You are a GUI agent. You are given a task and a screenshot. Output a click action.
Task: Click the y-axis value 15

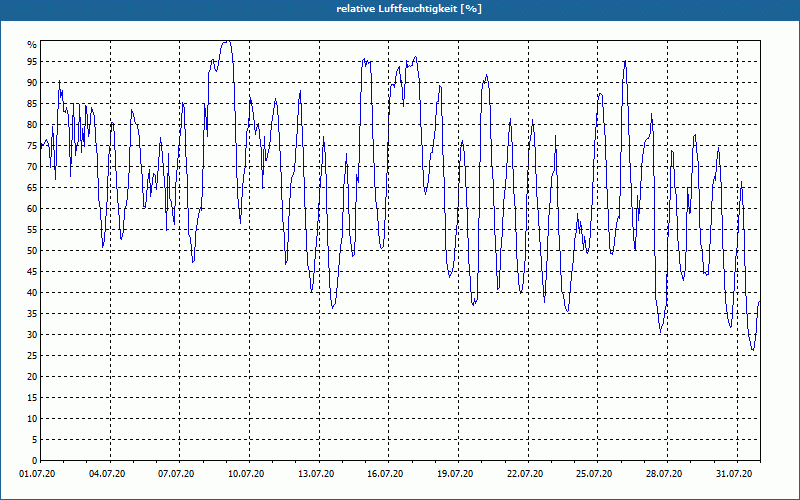(x=32, y=397)
